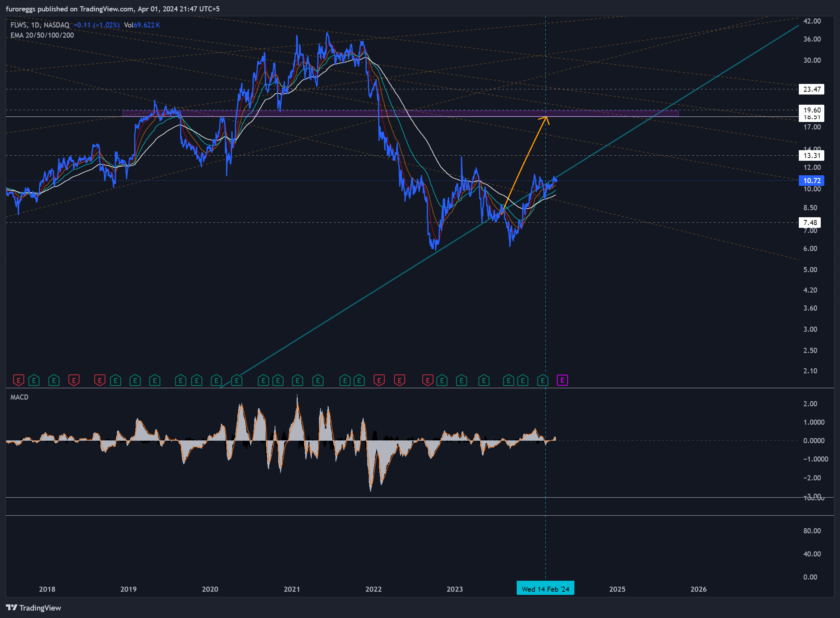Click the 2.10 price axis value
This screenshot has height=618, width=840.
coord(810,371)
